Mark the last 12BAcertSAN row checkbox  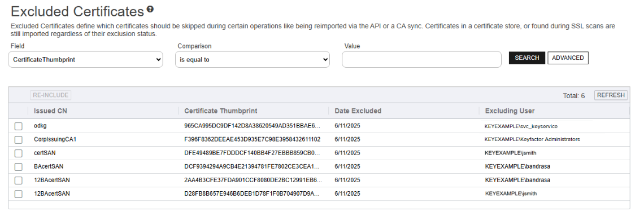[x=19, y=193]
